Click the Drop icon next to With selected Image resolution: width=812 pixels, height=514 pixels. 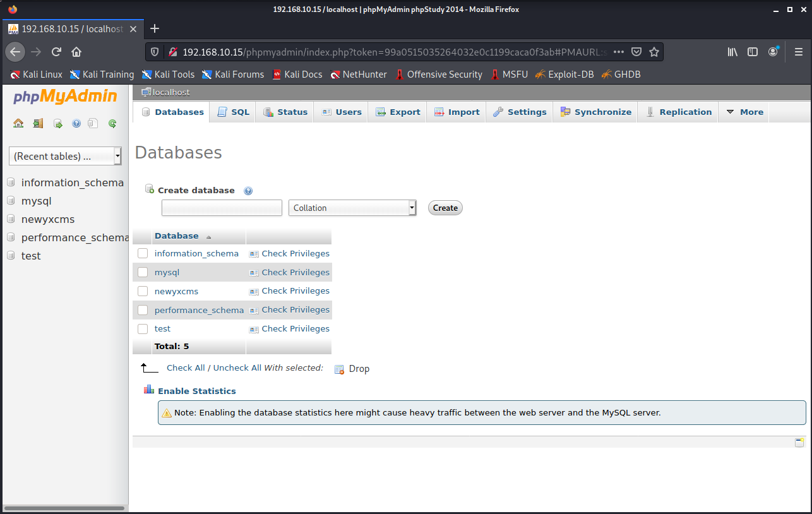click(x=339, y=369)
